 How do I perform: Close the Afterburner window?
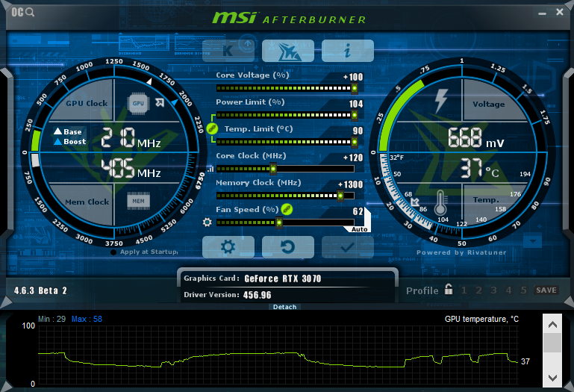click(x=559, y=12)
